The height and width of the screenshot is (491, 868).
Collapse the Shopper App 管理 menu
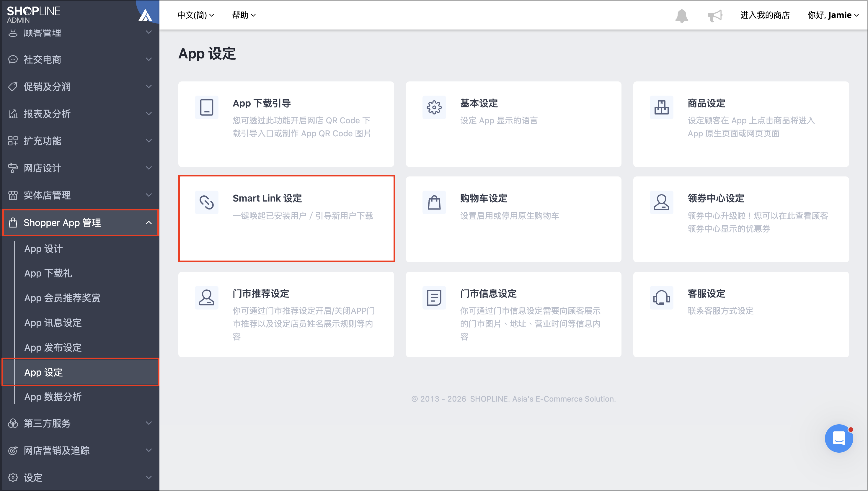(80, 222)
